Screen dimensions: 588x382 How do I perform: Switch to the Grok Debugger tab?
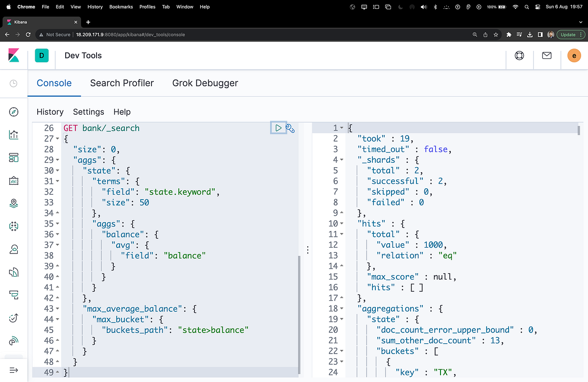point(205,83)
